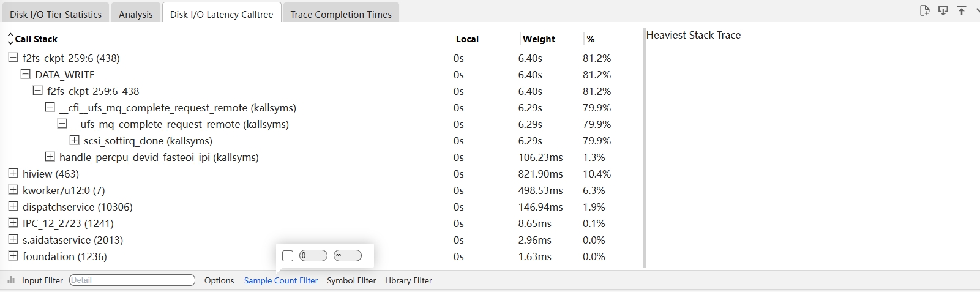Expand handle_percpu_devid_fasteoi_ipi node

pyautogui.click(x=50, y=157)
